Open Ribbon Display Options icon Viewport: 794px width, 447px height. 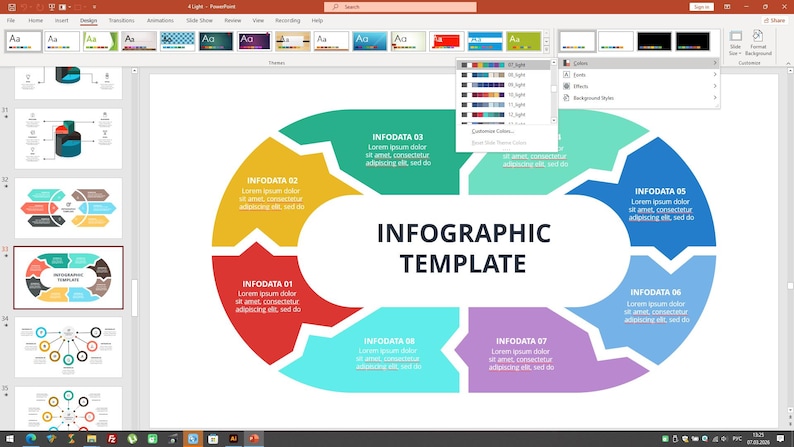coord(727,7)
